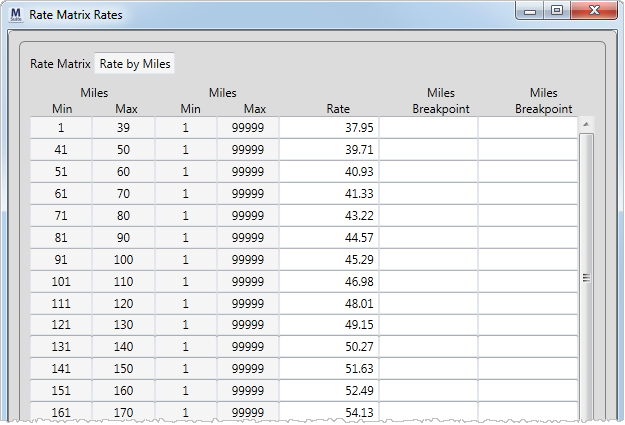
Task: Click the Rate column header
Action: 338,109
